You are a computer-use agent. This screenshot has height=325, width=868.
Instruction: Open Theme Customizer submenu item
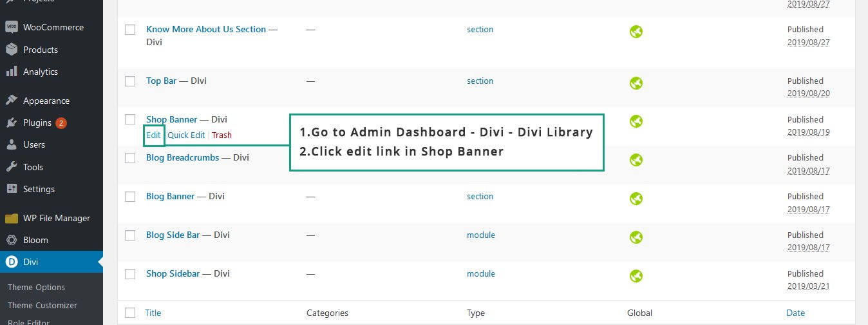pyautogui.click(x=42, y=305)
